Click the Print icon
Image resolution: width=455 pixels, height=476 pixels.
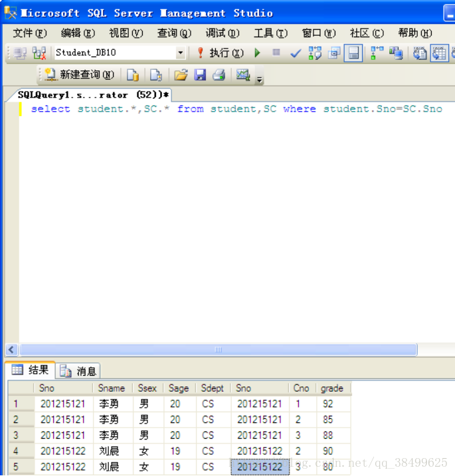click(219, 74)
